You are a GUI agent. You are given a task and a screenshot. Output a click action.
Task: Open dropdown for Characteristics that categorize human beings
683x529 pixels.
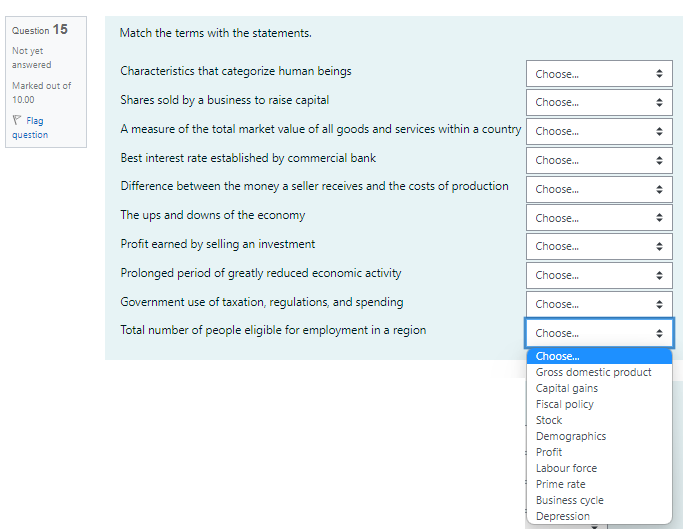599,74
